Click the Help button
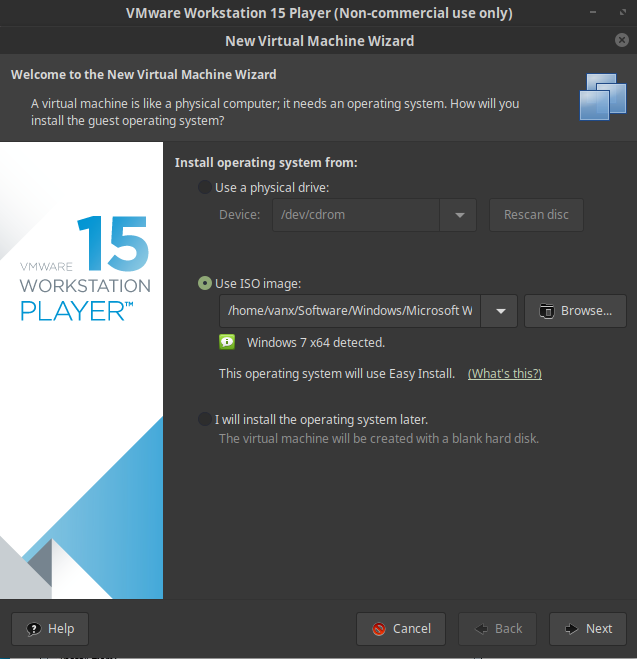637x659 pixels. tap(50, 629)
